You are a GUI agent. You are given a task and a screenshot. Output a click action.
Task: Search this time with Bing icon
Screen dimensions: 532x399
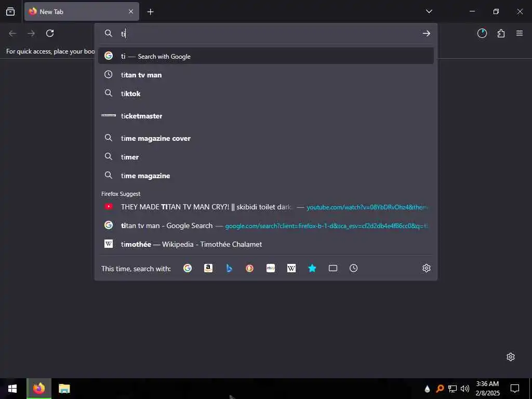pos(229,269)
